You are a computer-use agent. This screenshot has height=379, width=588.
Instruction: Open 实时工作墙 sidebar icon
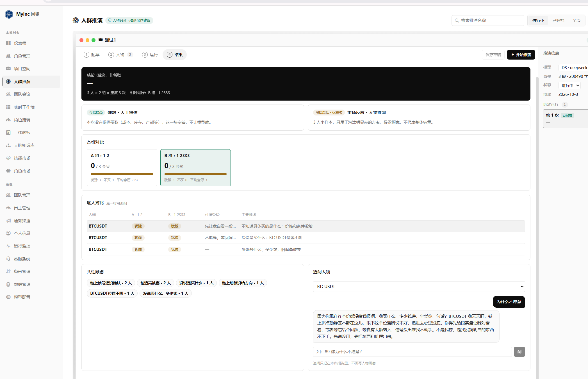(x=8, y=107)
